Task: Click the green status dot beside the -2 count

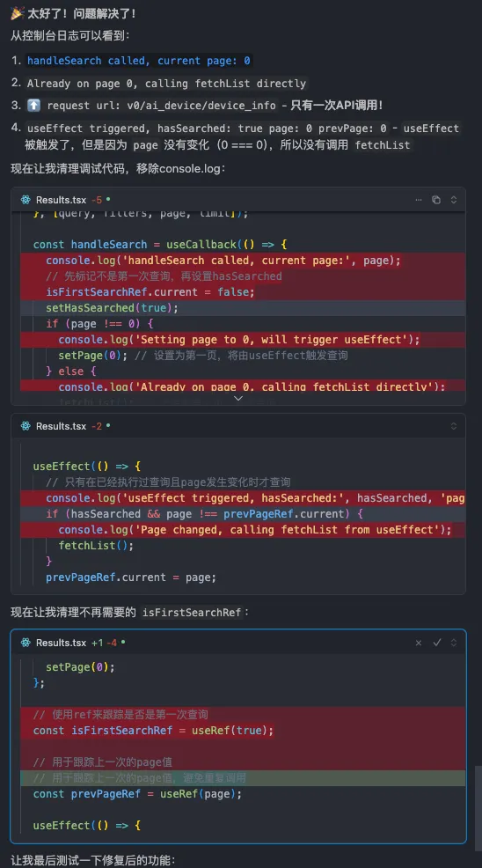Action: (108, 424)
